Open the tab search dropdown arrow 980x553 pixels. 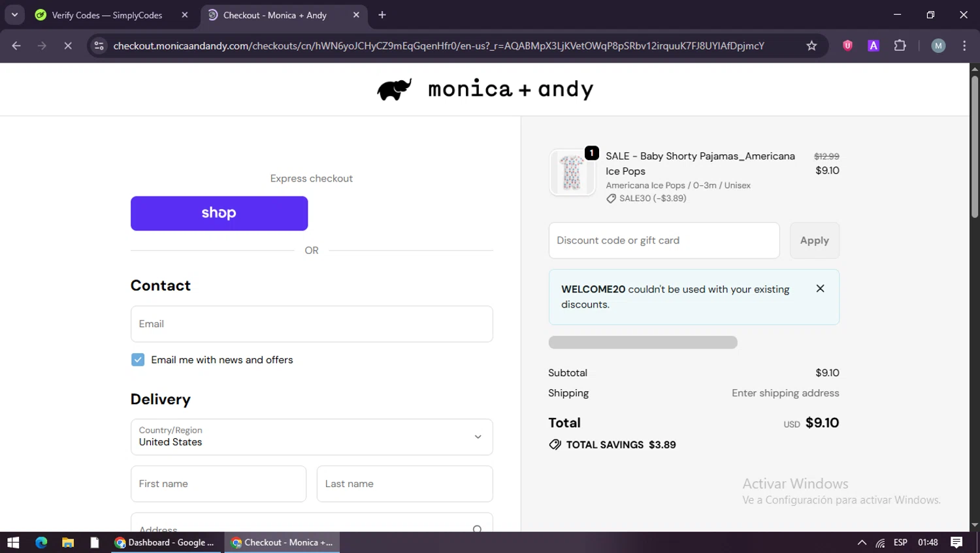[x=14, y=15]
